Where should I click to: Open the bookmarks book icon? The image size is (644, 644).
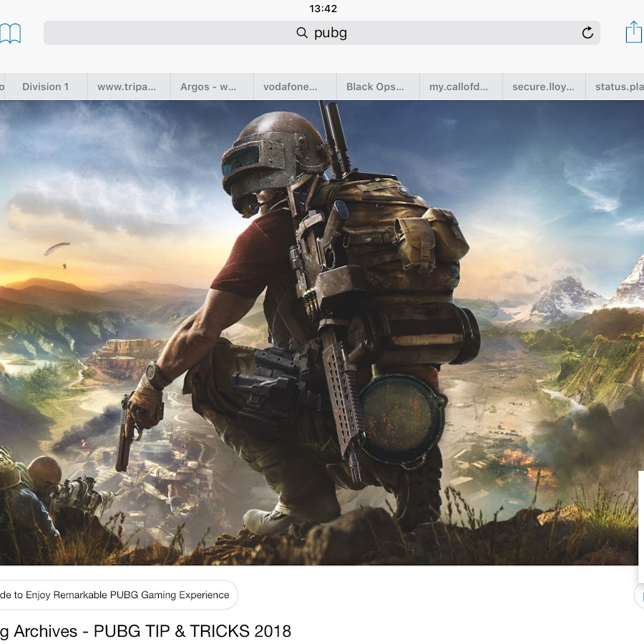click(10, 33)
